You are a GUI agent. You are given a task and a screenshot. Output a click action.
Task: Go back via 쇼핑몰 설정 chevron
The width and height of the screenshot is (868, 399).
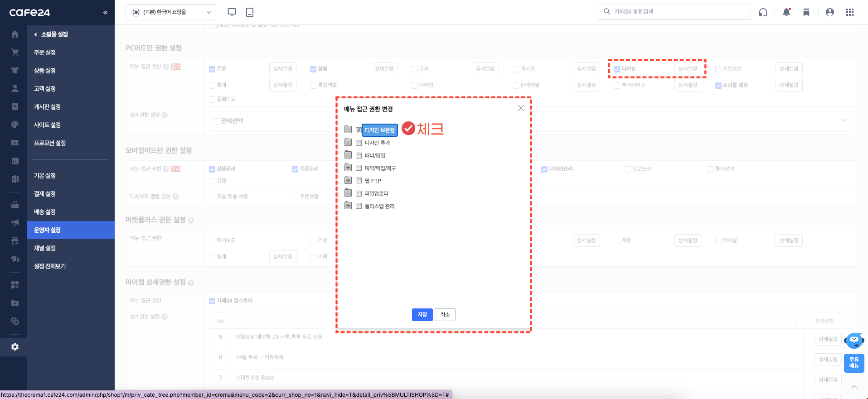[x=36, y=34]
